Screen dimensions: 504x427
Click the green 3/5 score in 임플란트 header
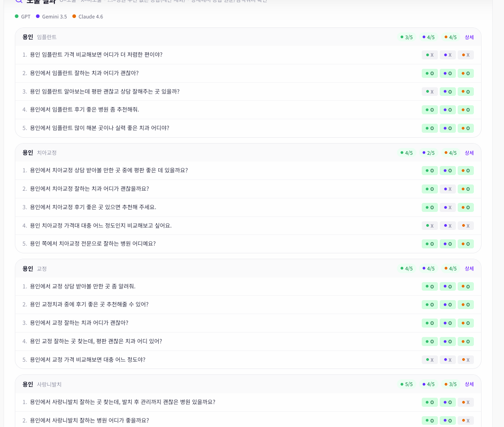click(x=406, y=37)
